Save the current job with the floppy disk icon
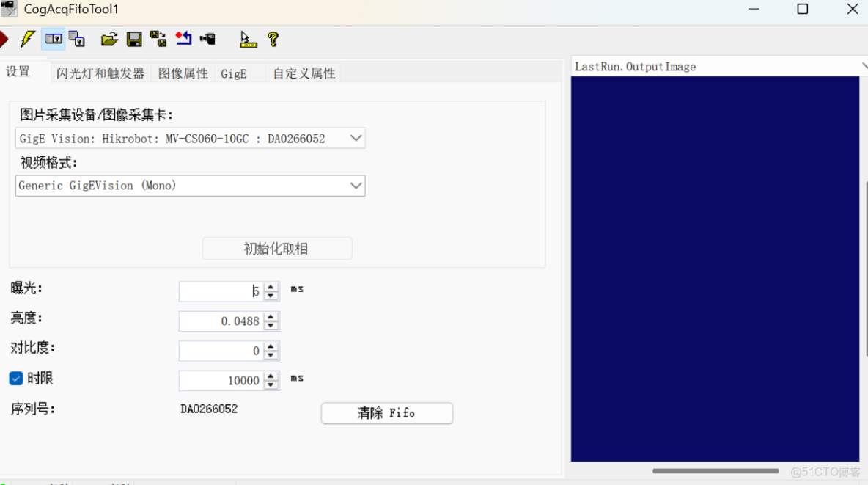Screen dimensions: 868x485 [134, 38]
